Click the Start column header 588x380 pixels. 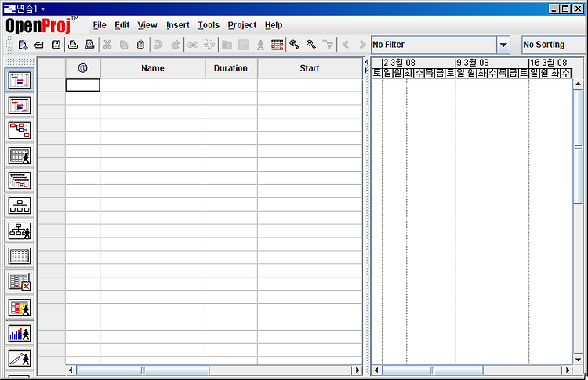(x=310, y=68)
